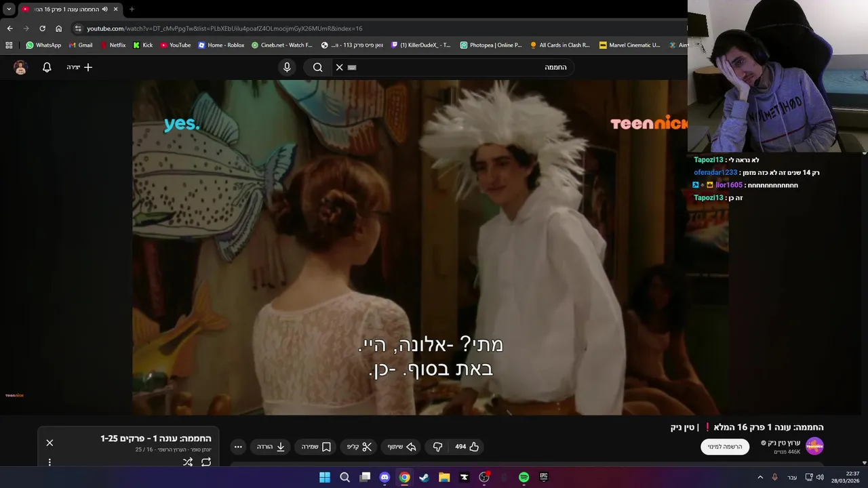The width and height of the screenshot is (868, 488).
Task: Open Marvel Cinematic Universe bookmark
Action: coord(629,45)
